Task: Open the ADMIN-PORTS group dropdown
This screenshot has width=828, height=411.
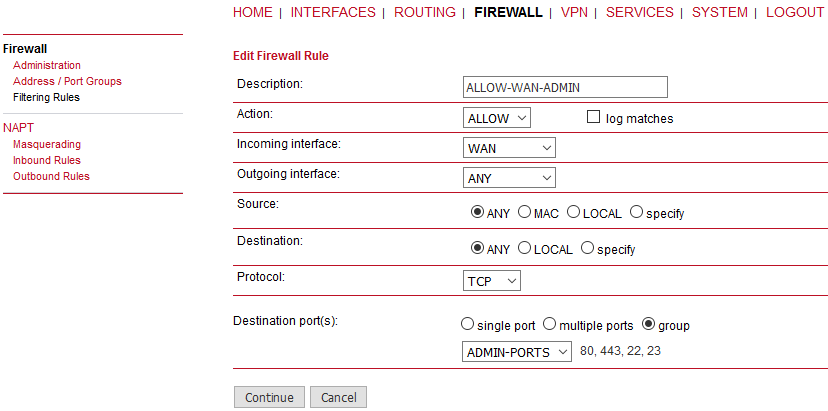Action: [517, 351]
